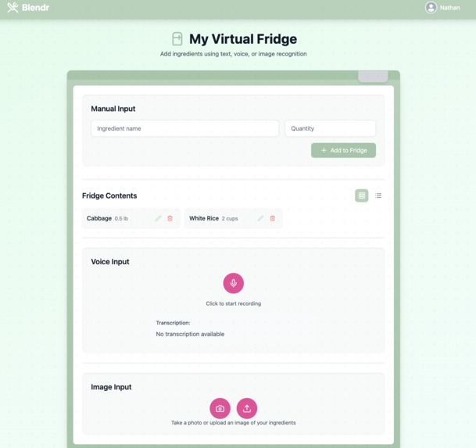
Task: Upload an ingredient image with the upload button
Action: (247, 408)
